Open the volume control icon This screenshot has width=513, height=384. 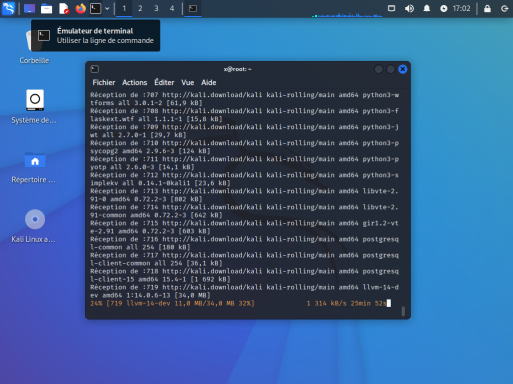[409, 8]
